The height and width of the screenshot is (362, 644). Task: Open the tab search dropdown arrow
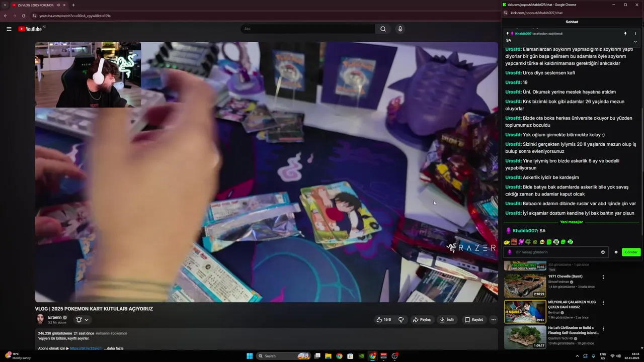(5, 5)
